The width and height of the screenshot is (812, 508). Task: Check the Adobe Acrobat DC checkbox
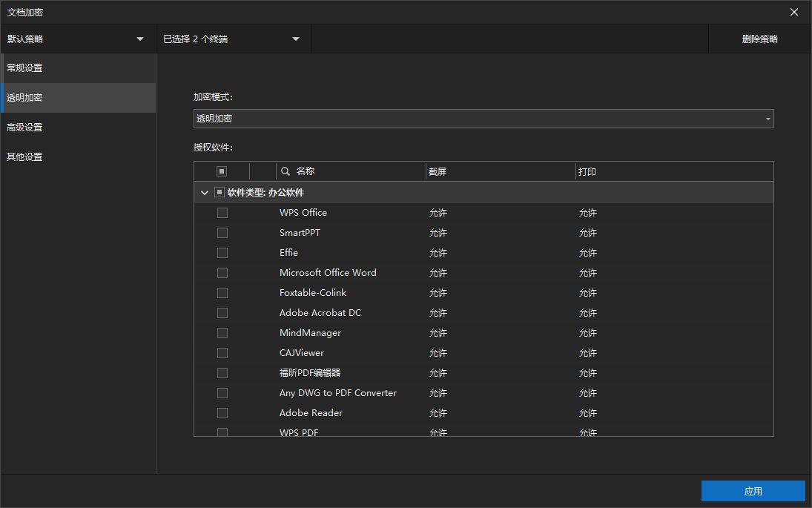tap(222, 313)
